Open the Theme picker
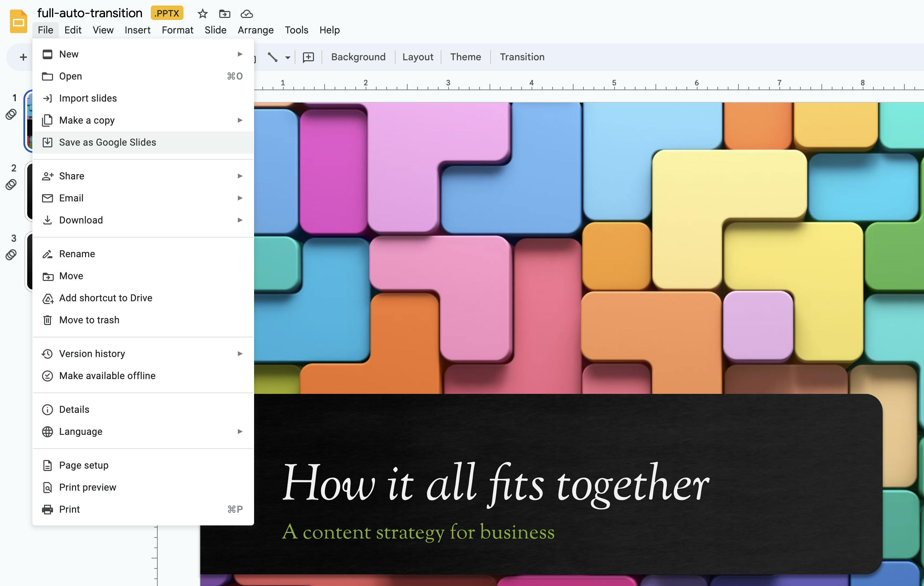The height and width of the screenshot is (586, 924). tap(465, 57)
